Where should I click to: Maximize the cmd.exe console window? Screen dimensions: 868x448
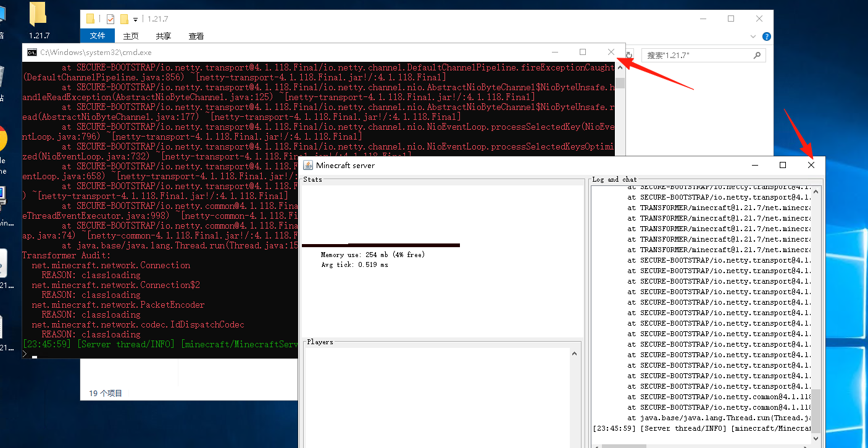tap(583, 53)
